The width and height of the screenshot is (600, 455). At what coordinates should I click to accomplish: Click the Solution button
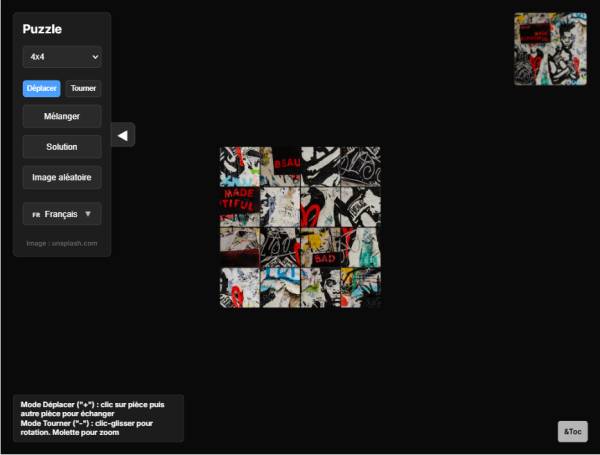tap(62, 147)
